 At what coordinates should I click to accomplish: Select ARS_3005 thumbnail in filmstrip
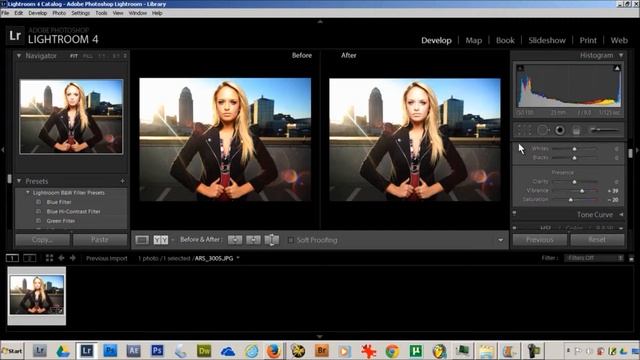pyautogui.click(x=37, y=296)
